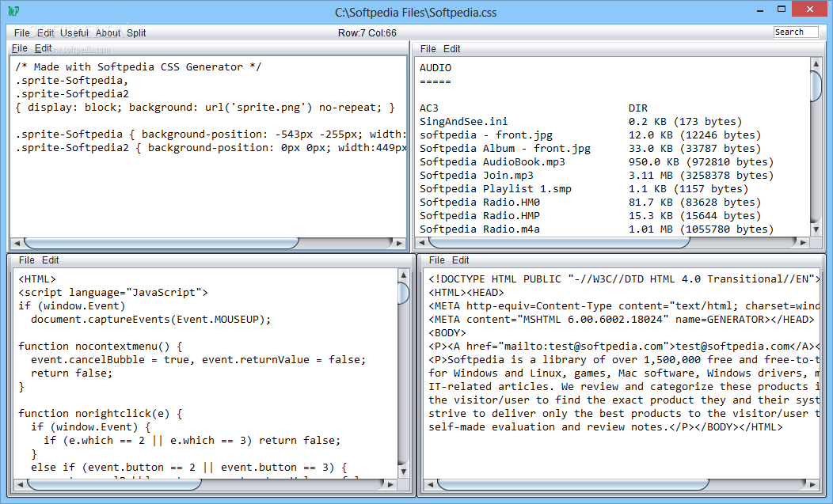833x504 pixels.
Task: Click down scroll arrow in JavaScript pane
Action: click(403, 471)
